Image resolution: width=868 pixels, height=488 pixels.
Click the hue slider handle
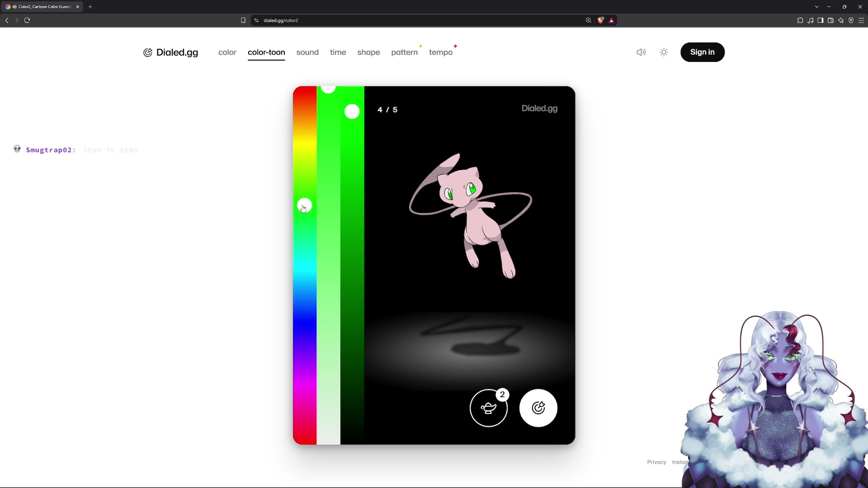(305, 206)
